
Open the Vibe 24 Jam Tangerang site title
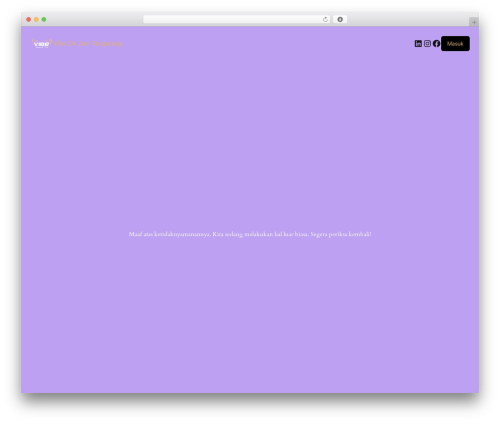88,44
